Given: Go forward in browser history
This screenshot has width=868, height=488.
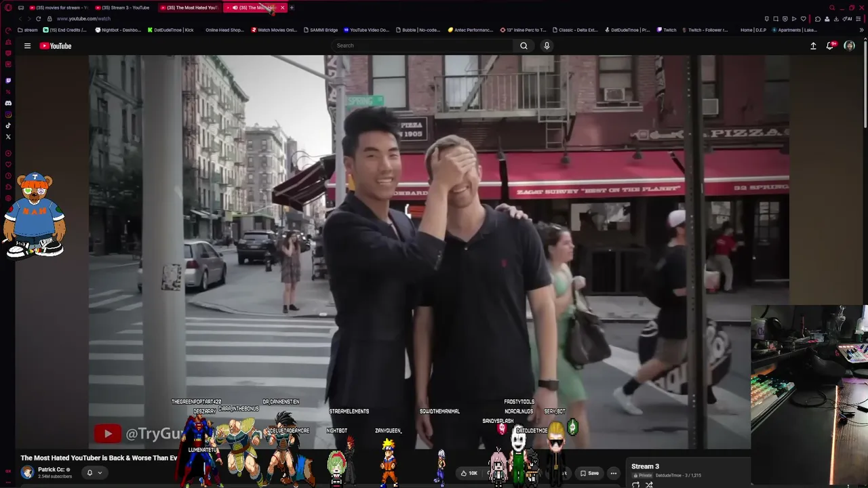Looking at the screenshot, I should point(29,18).
